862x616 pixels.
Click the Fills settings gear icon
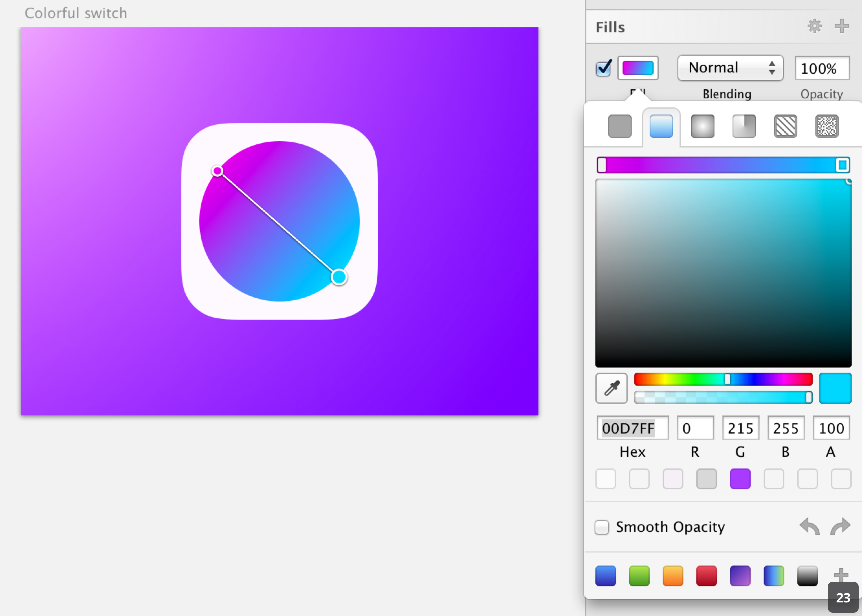point(814,26)
